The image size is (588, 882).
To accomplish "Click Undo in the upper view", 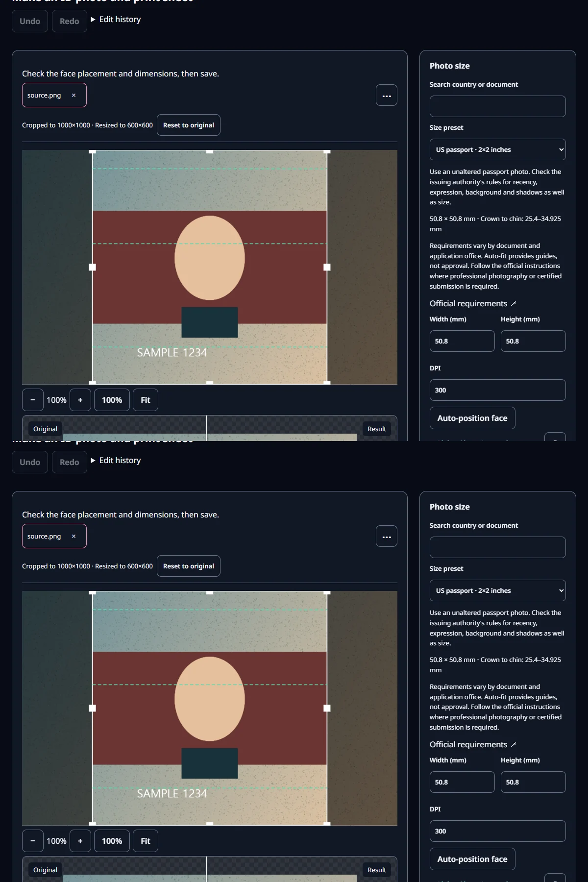I will click(30, 21).
